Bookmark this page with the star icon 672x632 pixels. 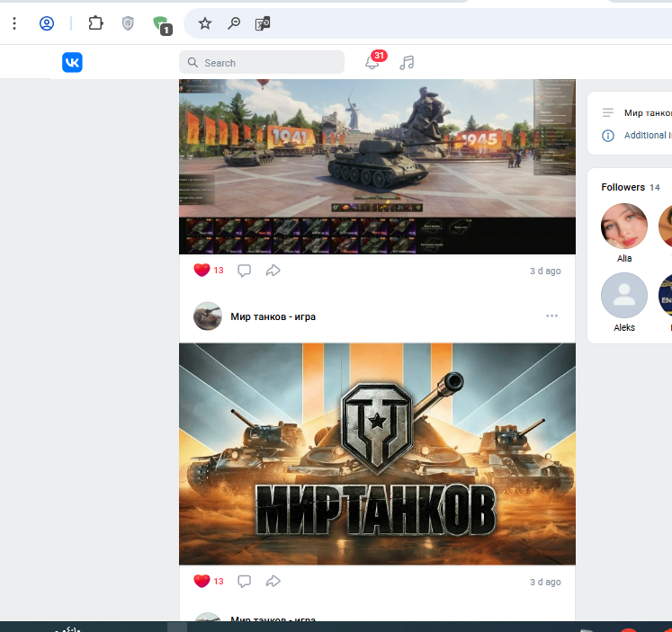coord(205,23)
